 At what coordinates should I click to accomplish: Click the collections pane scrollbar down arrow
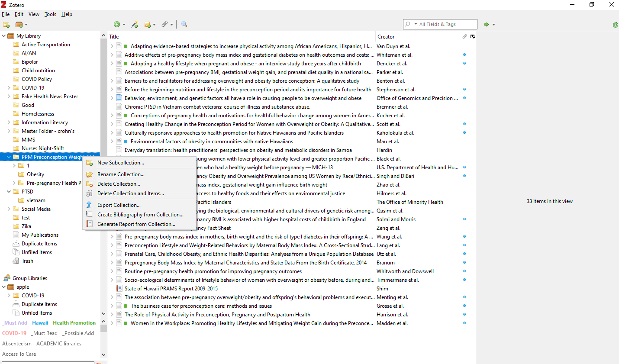tap(103, 314)
